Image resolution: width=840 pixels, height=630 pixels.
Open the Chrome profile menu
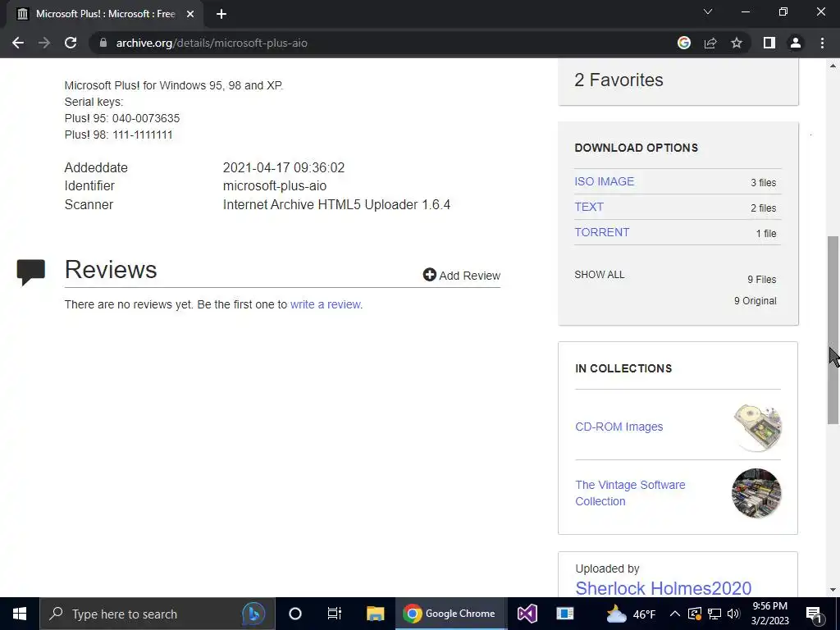(x=796, y=43)
